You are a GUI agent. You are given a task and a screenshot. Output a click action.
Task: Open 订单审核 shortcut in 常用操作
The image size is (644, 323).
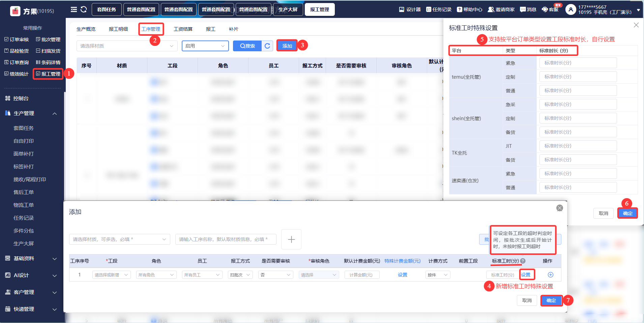[17, 39]
